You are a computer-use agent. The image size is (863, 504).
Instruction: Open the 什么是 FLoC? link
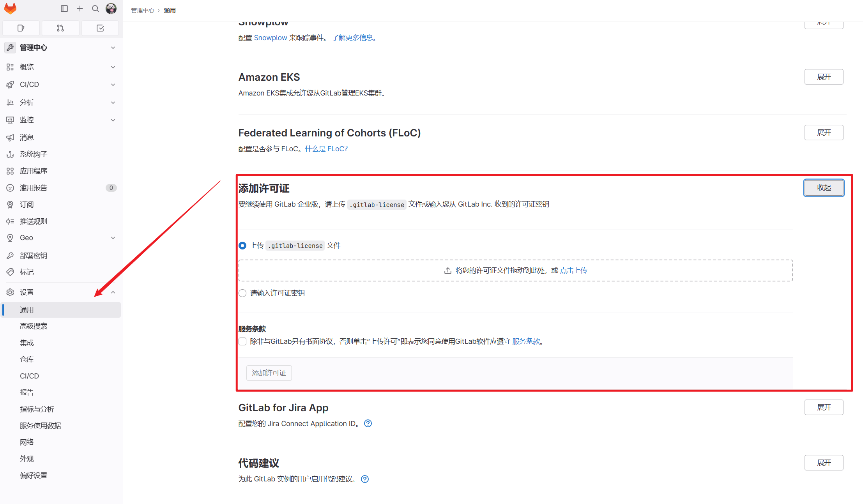point(326,149)
